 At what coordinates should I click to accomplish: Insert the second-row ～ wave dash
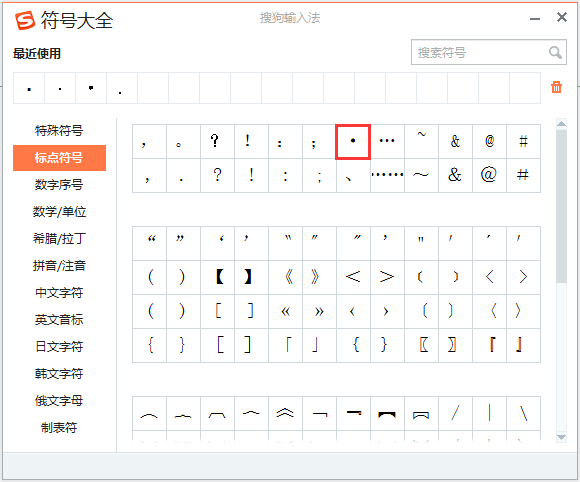click(x=421, y=175)
